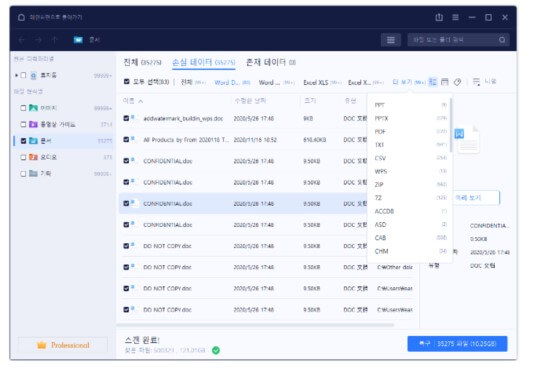The height and width of the screenshot is (368, 533).
Task: Open the share/export icon in title bar
Action: (x=439, y=17)
